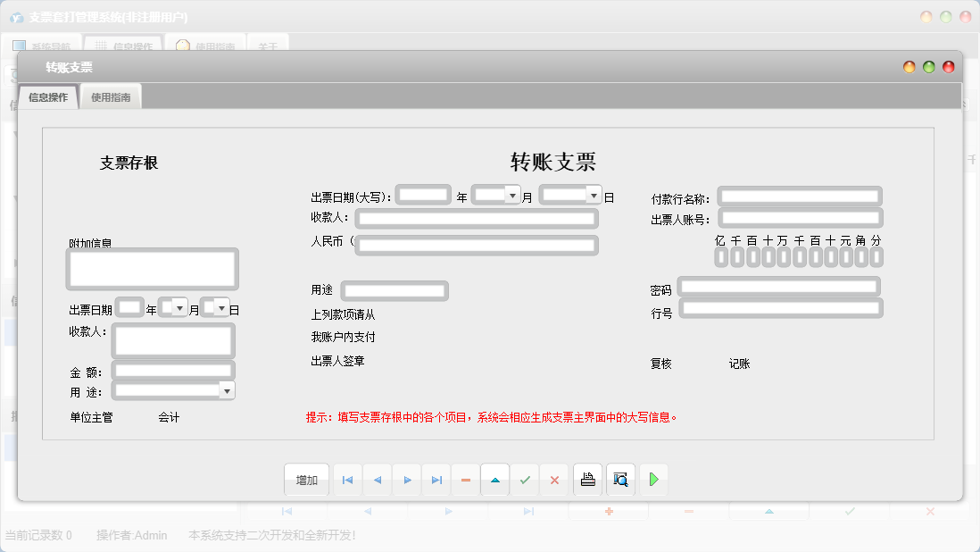Expand the 用途 dropdown on the check stub
The height and width of the screenshot is (552, 980).
(228, 389)
